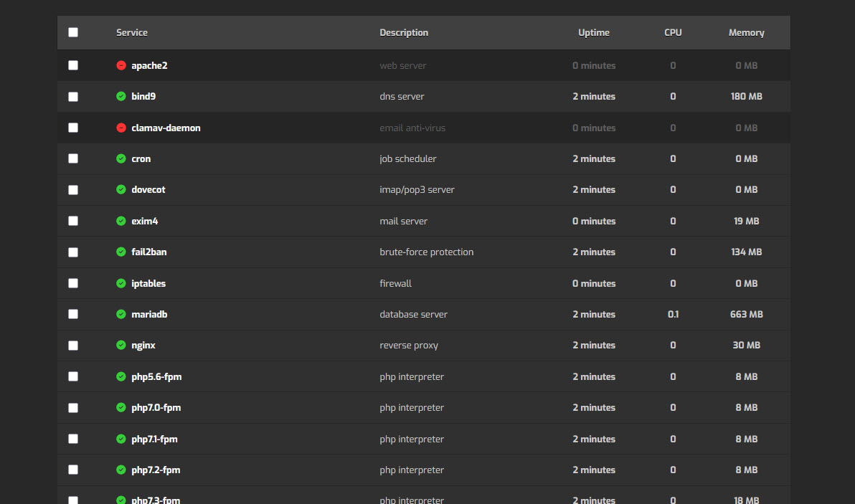Click the php5.6-fpm service name
The width and height of the screenshot is (855, 504).
pos(156,377)
